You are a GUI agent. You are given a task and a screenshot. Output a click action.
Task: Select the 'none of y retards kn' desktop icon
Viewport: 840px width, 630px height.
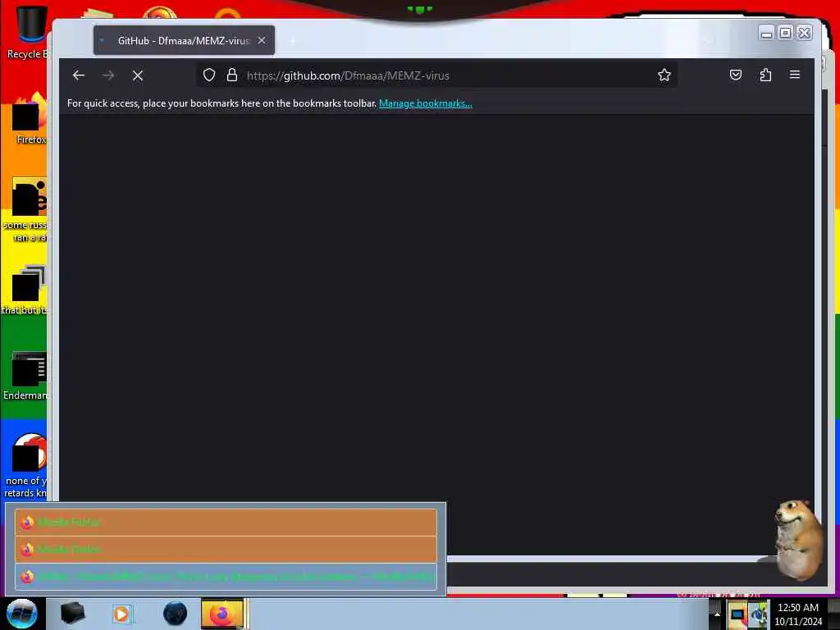point(27,466)
